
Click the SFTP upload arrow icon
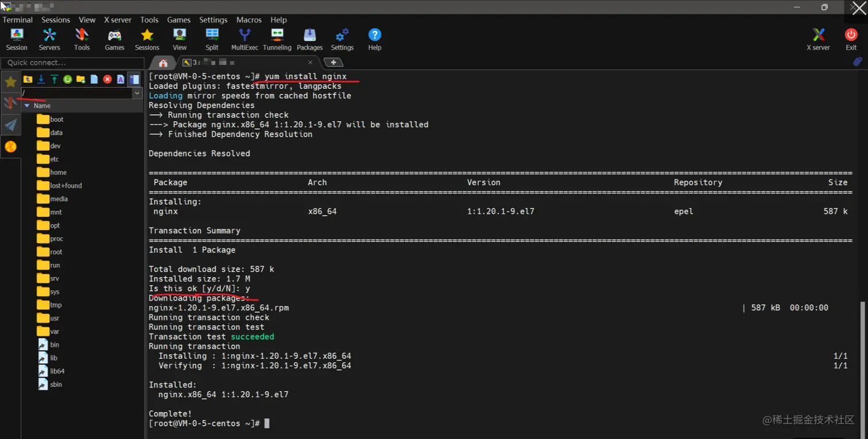point(54,79)
